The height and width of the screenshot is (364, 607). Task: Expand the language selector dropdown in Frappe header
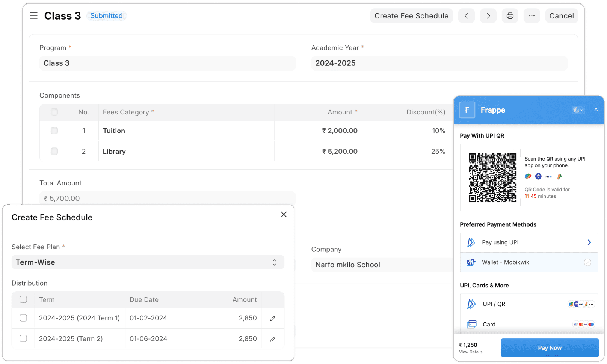click(582, 110)
